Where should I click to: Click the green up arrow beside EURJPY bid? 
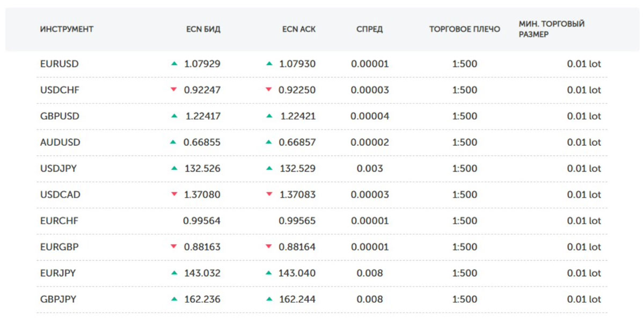(174, 273)
